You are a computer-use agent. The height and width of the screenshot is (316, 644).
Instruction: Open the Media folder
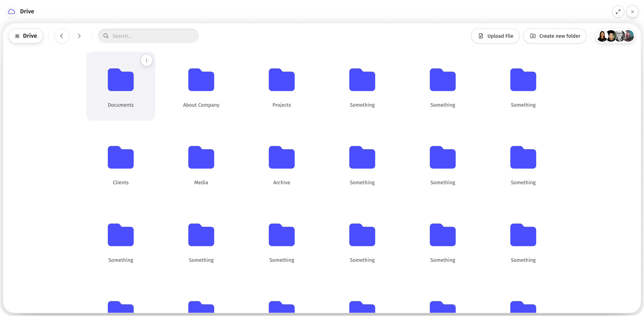201,157
